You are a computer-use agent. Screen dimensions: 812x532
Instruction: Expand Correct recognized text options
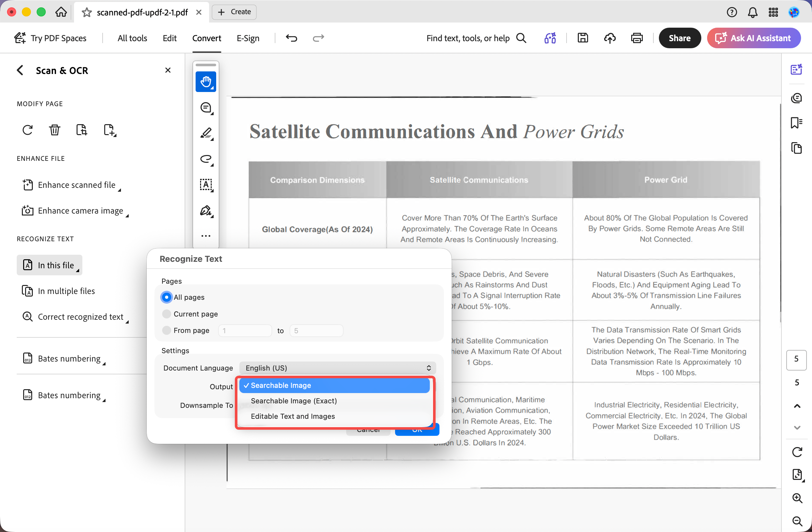[75, 317]
